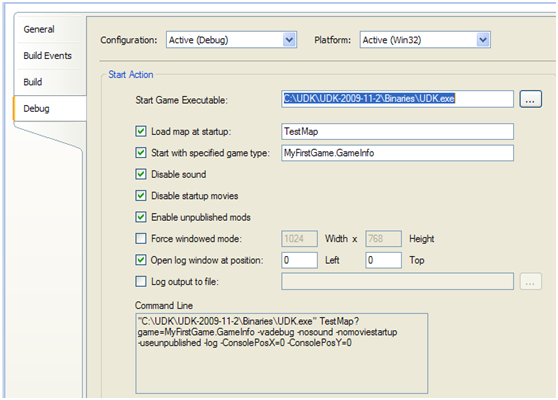Toggle Disable startup movies checkbox
Image resolution: width=558 pixels, height=400 pixels.
141,195
